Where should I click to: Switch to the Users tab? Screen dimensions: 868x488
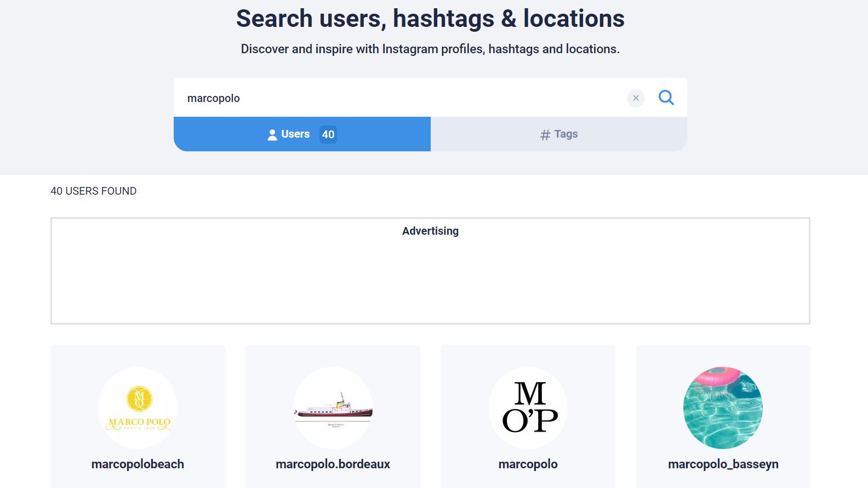coord(302,134)
